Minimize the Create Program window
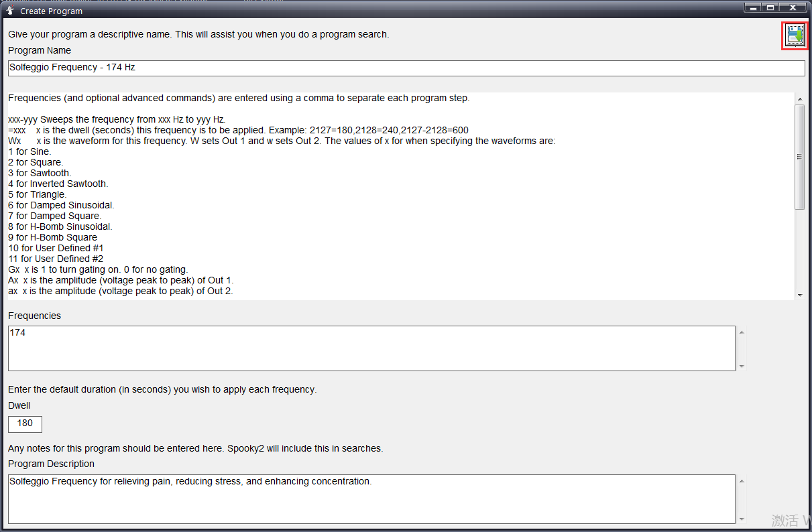 point(753,7)
